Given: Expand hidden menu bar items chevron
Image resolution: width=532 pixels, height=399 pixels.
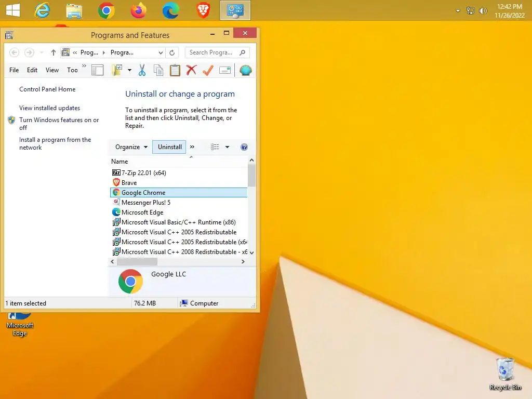Looking at the screenshot, I should point(84,65).
